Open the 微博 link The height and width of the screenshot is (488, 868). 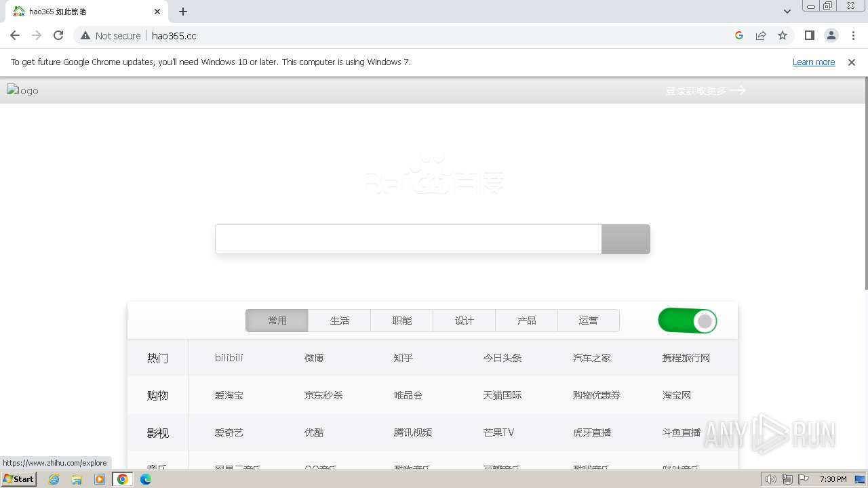(x=314, y=358)
